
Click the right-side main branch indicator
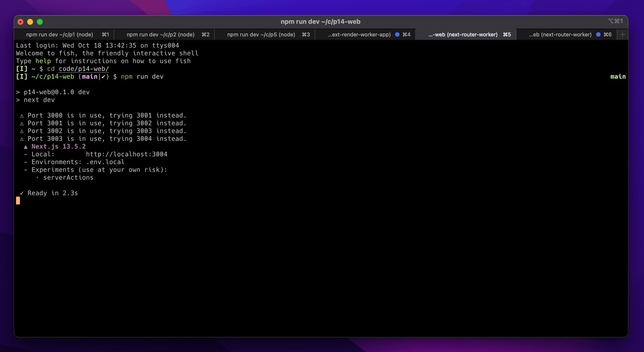(618, 76)
